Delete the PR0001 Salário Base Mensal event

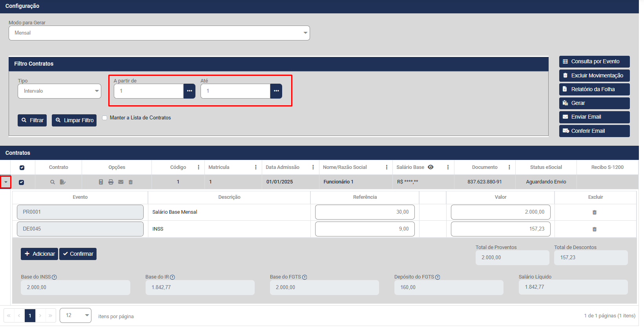(x=594, y=213)
